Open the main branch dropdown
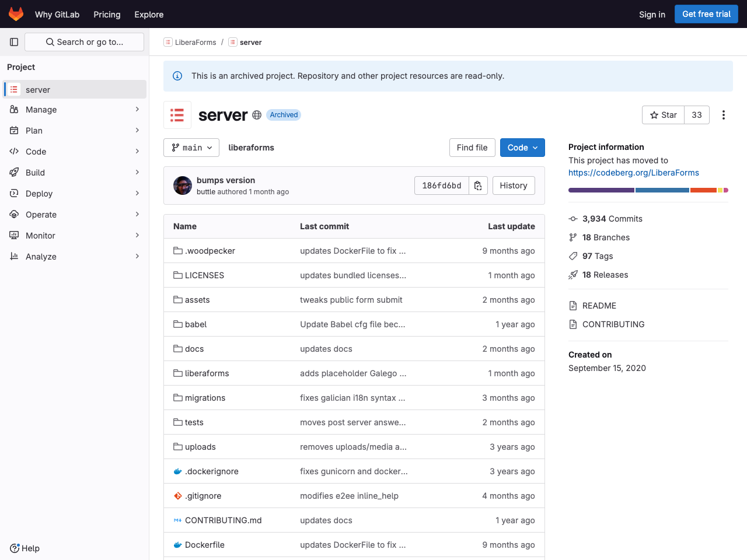Image resolution: width=747 pixels, height=560 pixels. pos(191,148)
